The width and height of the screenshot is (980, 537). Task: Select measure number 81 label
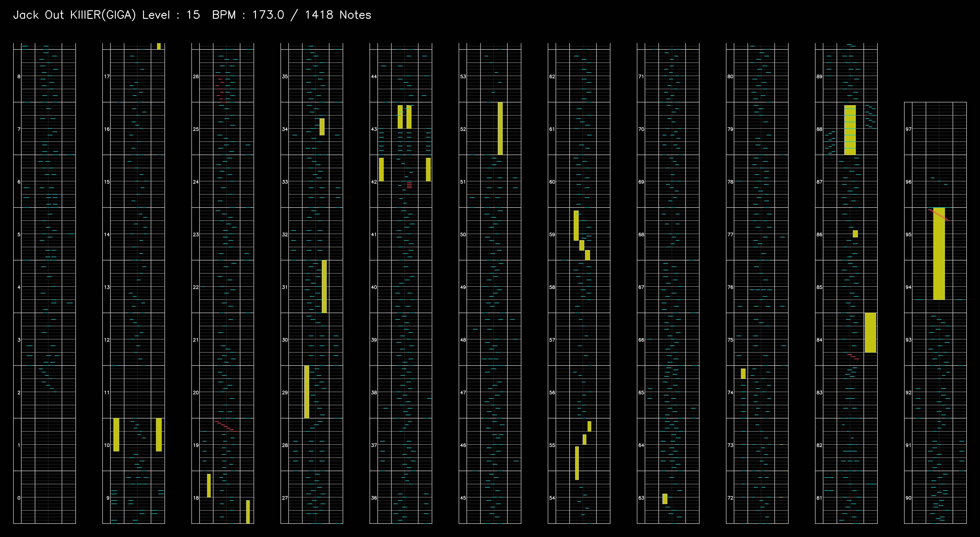point(819,498)
